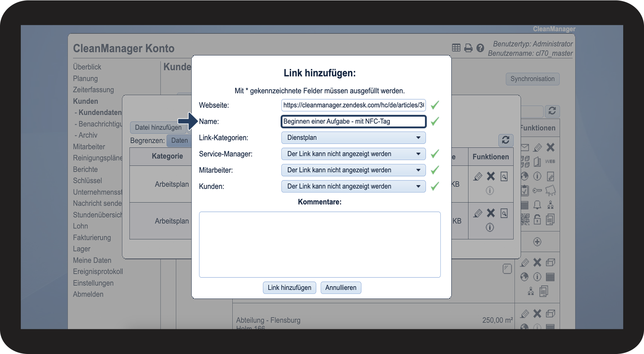Click the print icon in header
The height and width of the screenshot is (354, 644).
point(468,48)
